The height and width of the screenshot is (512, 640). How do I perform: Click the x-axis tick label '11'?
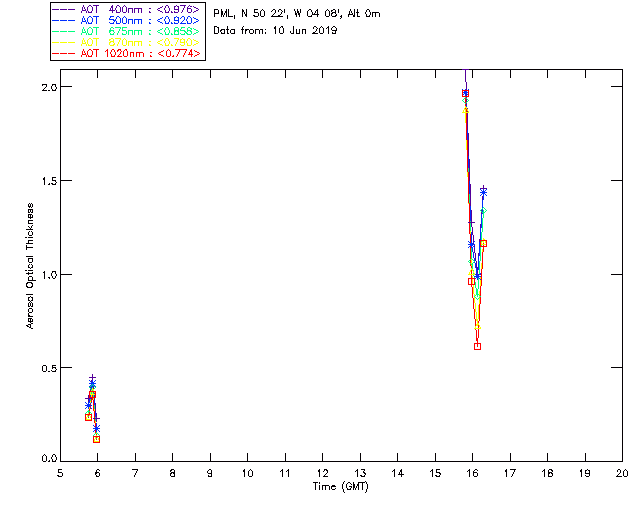coord(285,473)
